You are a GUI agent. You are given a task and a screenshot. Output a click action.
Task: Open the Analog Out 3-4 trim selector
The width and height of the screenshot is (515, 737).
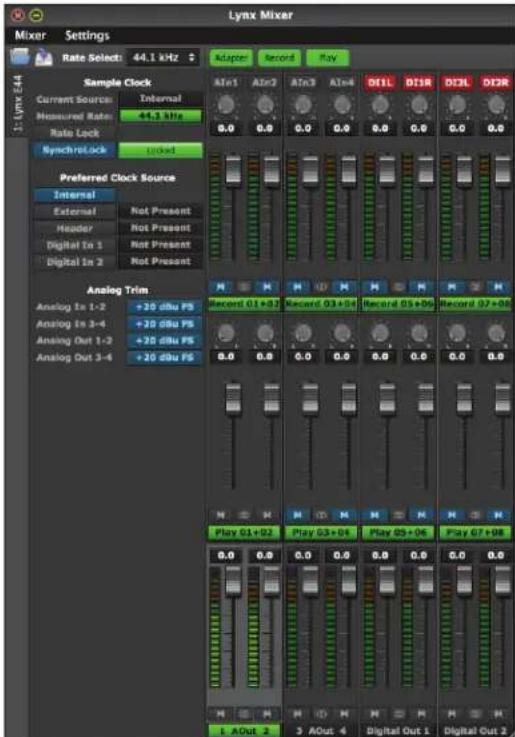click(x=164, y=358)
